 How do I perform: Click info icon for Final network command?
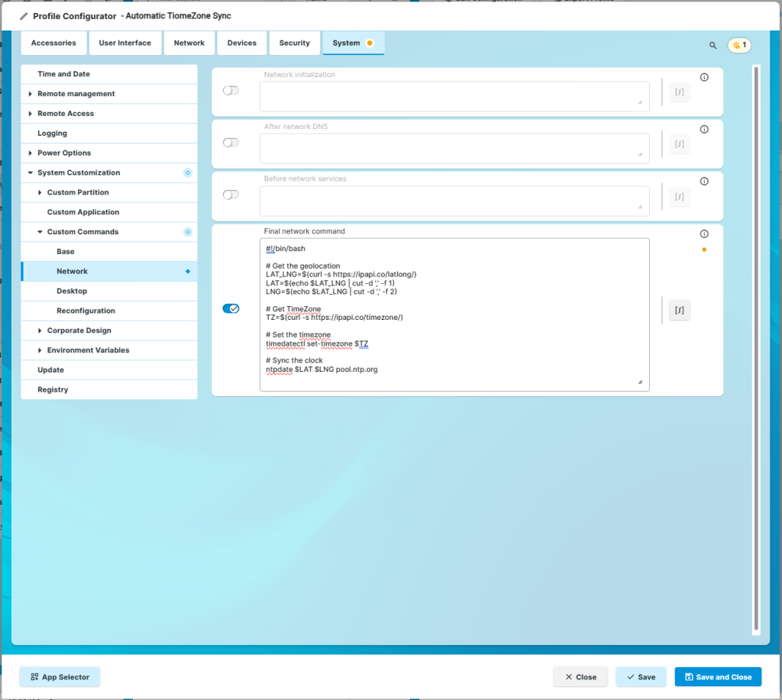(x=704, y=234)
